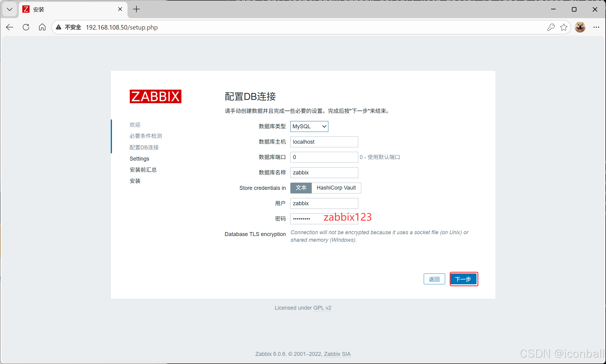Click the 不安全 security warning icon

tap(59, 27)
